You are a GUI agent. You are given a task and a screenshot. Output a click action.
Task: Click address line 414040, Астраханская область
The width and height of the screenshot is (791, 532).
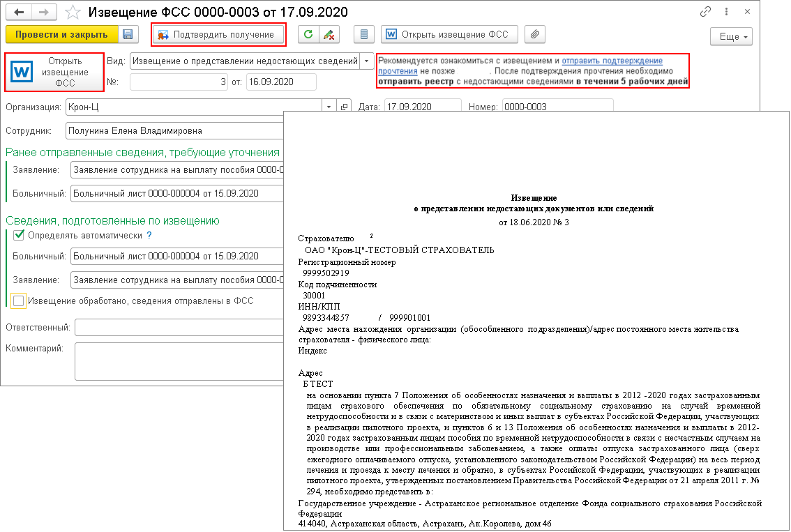coord(425,524)
